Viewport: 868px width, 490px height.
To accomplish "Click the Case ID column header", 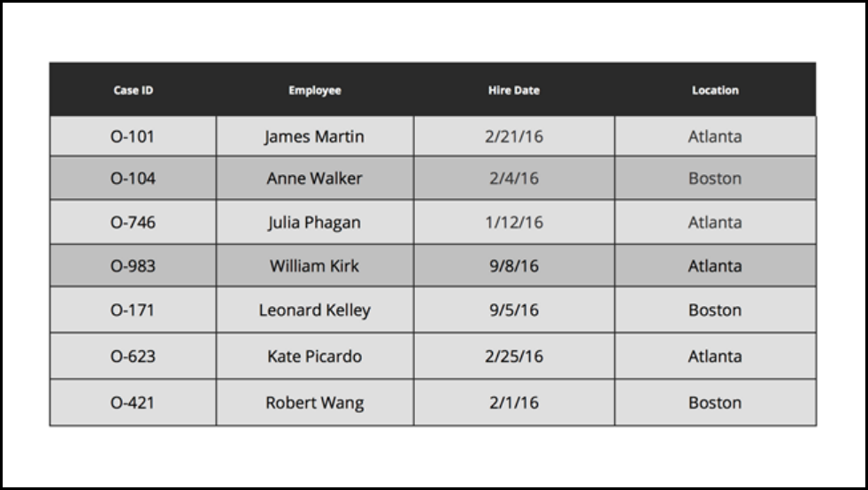I will [x=133, y=90].
